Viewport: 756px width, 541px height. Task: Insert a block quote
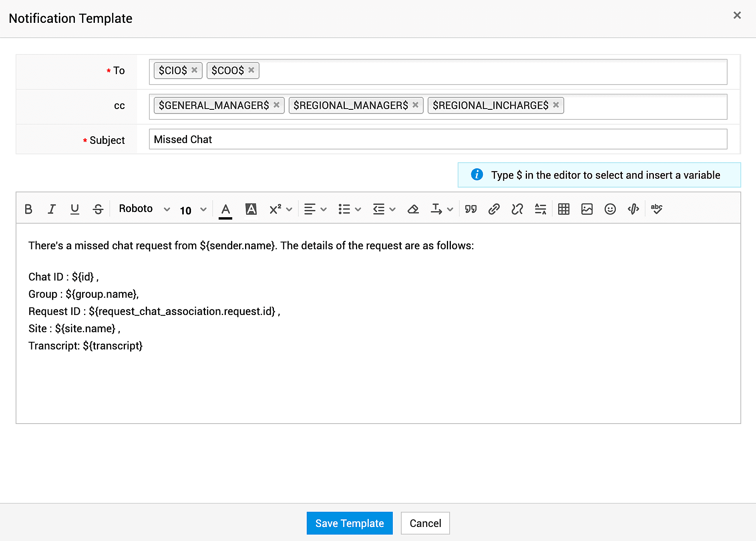[470, 209]
